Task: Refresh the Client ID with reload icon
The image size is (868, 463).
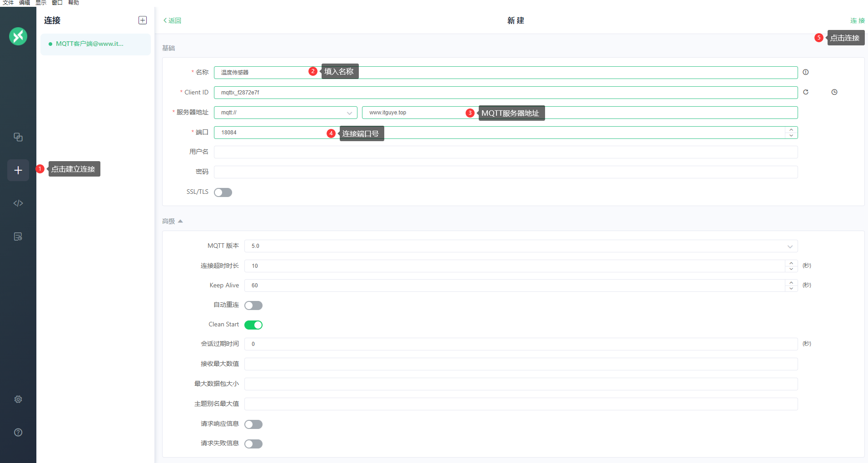Action: pos(806,92)
